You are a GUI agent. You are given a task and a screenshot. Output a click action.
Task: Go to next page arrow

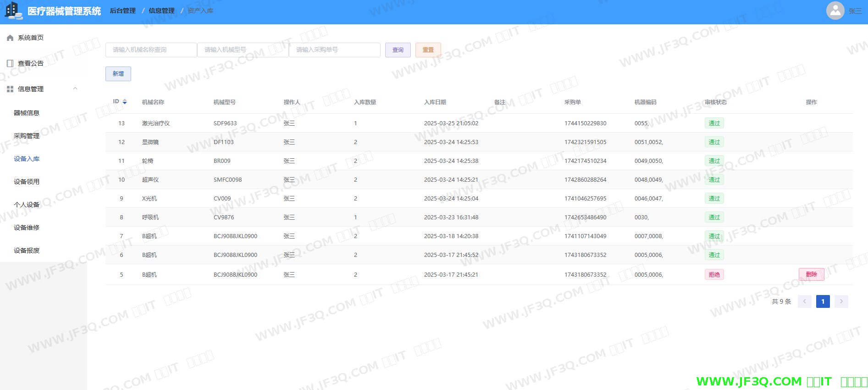(x=841, y=301)
